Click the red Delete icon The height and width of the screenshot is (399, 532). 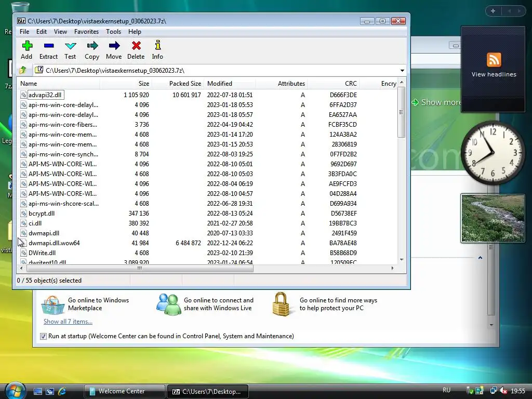(137, 46)
